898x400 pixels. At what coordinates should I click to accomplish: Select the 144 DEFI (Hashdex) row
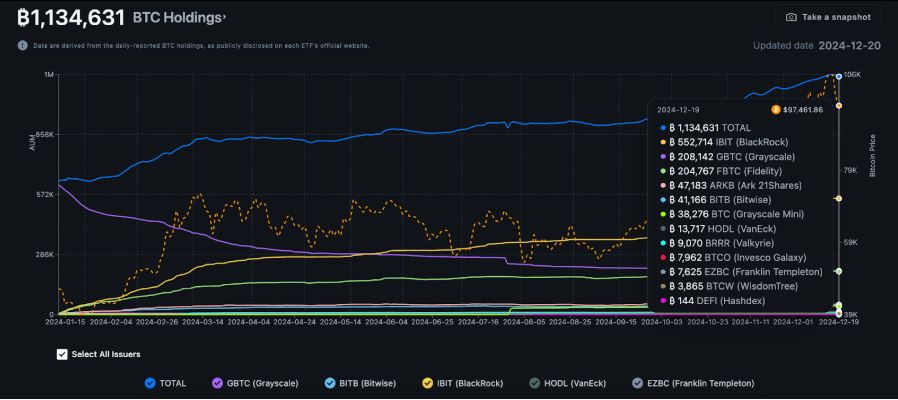712,300
